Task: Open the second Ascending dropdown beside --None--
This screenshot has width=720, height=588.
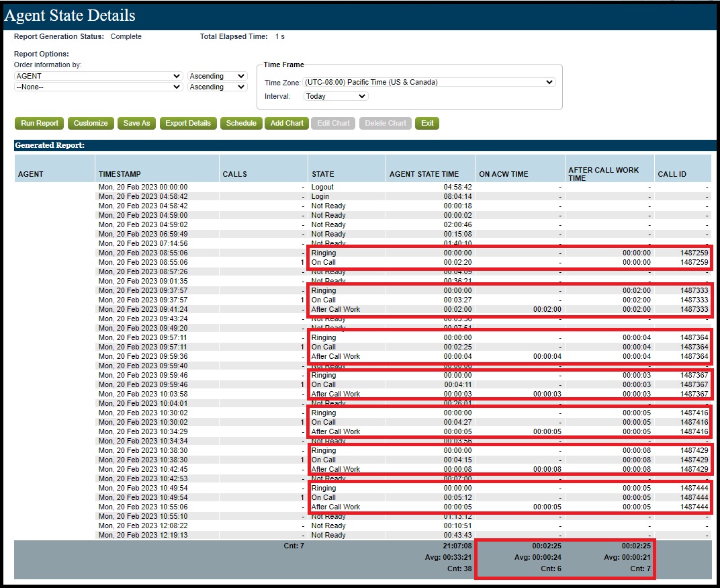Action: (x=217, y=87)
